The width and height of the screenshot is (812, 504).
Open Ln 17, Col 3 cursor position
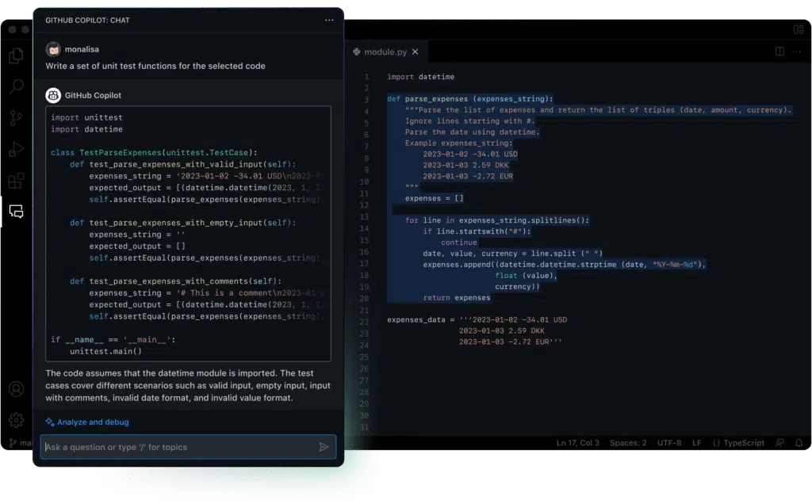tap(577, 443)
